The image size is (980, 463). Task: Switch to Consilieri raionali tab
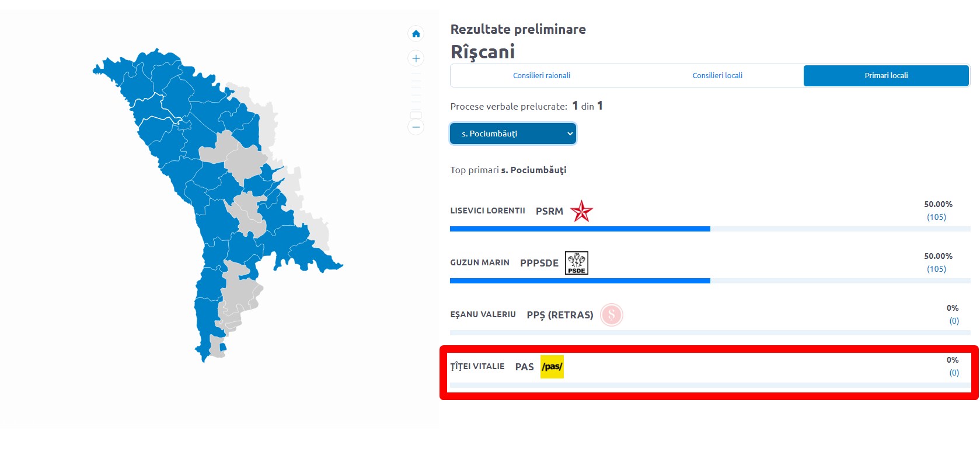point(541,76)
